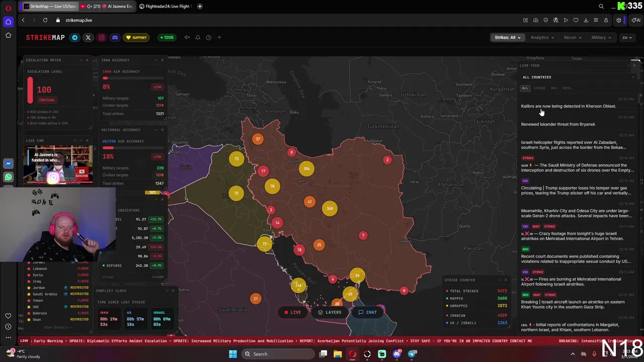Click the yellow Support button
The image size is (644, 362).
point(136,37)
